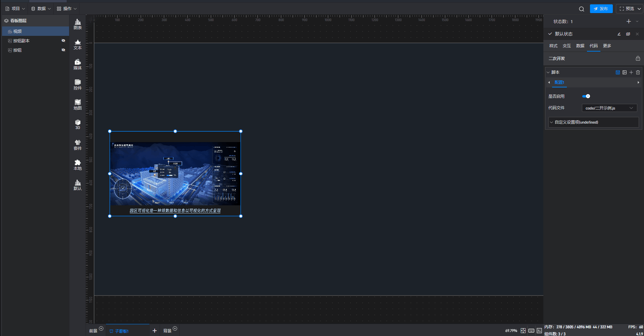Open the 3D components category
The width and height of the screenshot is (644, 336).
77,124
